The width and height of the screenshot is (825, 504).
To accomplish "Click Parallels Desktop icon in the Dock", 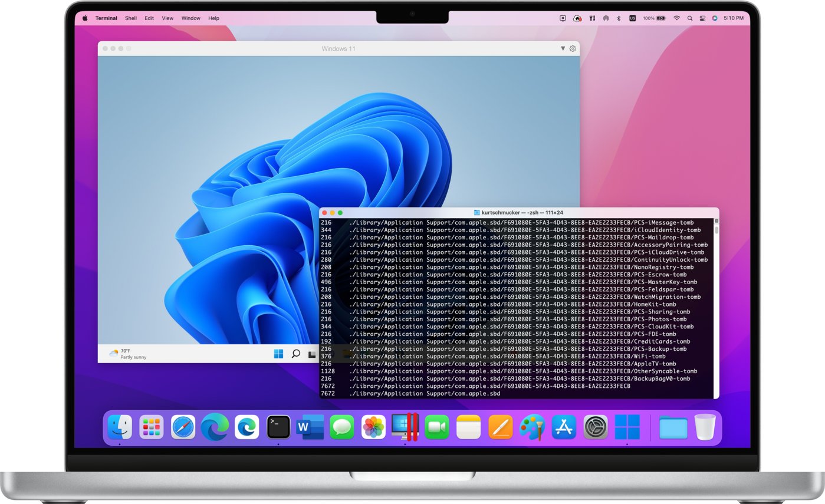I will click(x=405, y=427).
